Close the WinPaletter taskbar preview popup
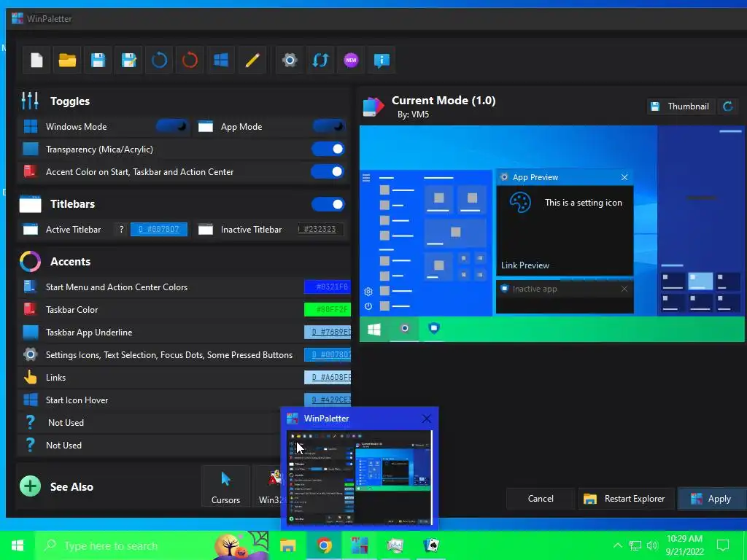 [426, 418]
